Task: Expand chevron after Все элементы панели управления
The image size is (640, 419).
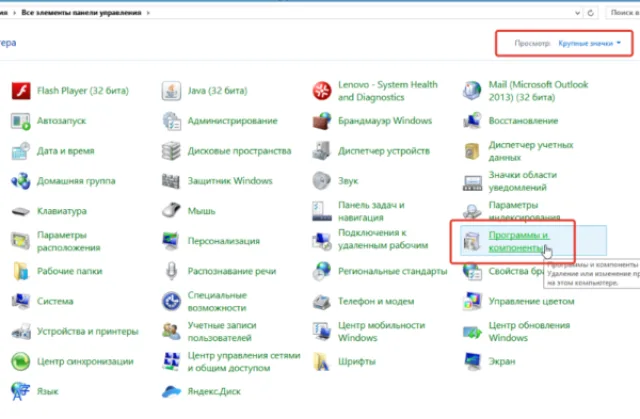Action: coord(148,13)
